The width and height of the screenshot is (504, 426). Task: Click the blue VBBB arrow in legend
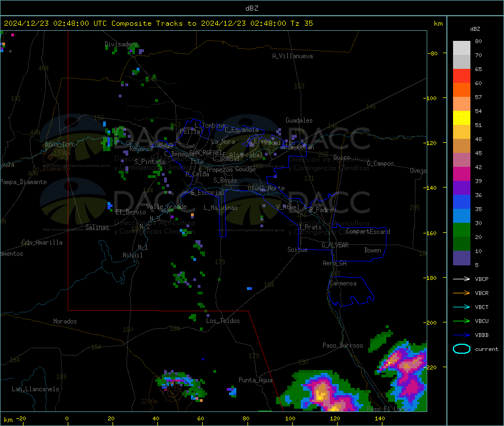click(x=461, y=335)
